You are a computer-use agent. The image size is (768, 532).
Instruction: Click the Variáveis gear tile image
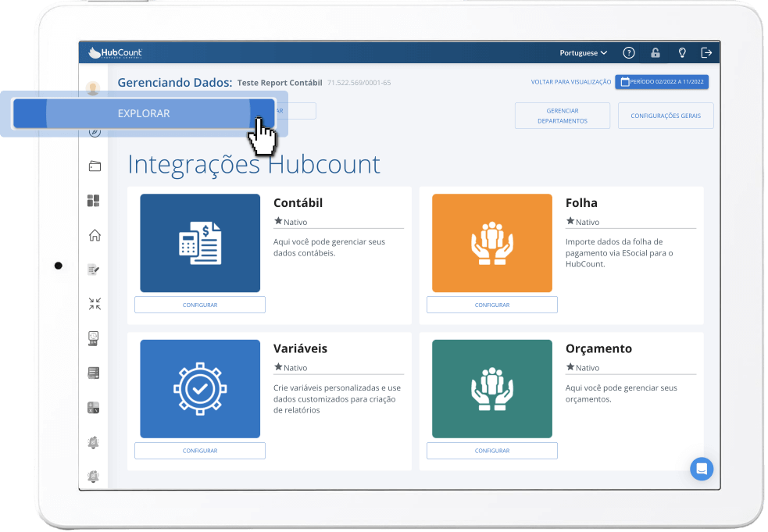tap(200, 389)
